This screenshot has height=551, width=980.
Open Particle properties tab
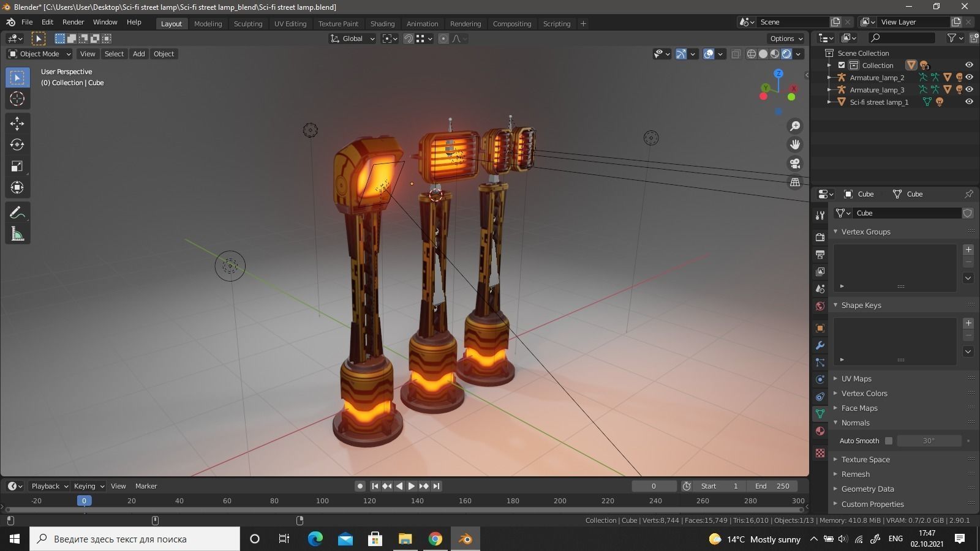(x=820, y=362)
